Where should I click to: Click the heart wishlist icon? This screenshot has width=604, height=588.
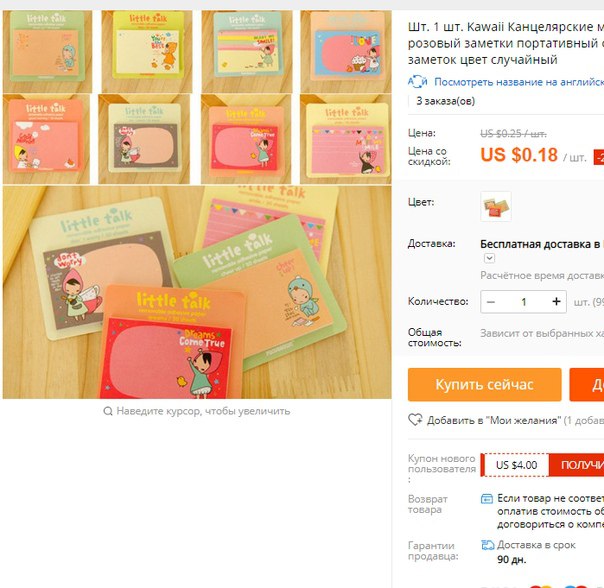415,420
